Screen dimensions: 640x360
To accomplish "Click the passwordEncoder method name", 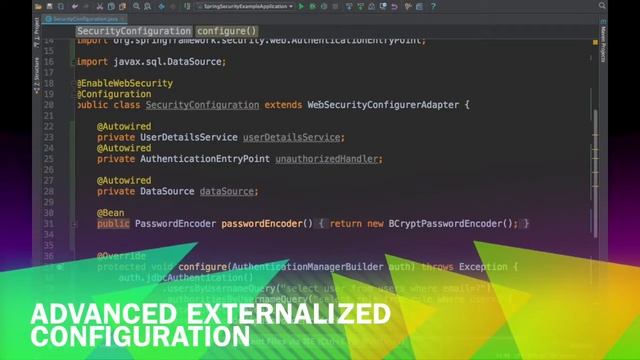I will click(262, 224).
